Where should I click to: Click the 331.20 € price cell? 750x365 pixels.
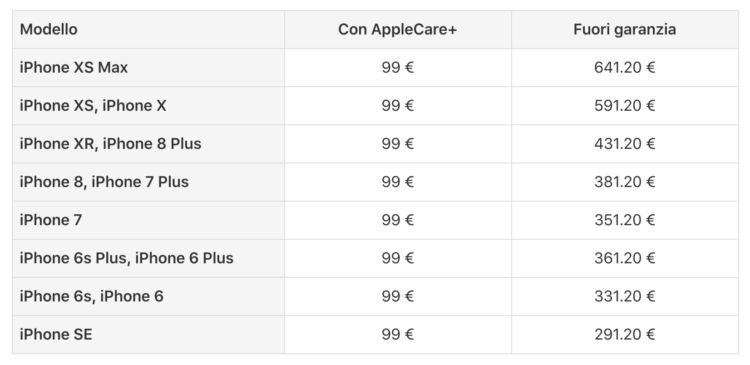tap(625, 297)
